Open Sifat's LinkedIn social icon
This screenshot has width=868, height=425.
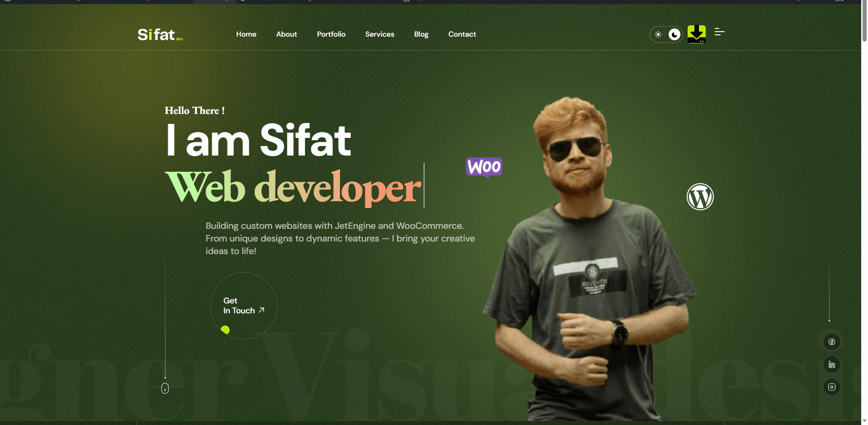[x=832, y=364]
